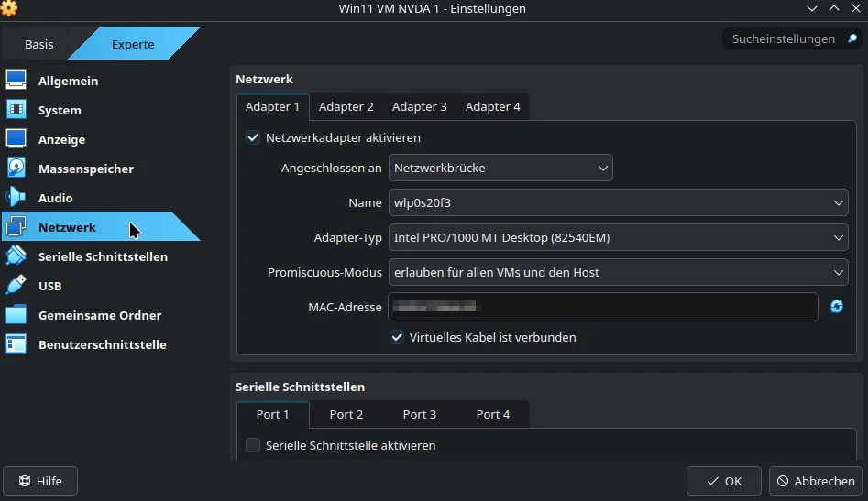Open Gemeinsame Ordner settings category
The width and height of the screenshot is (868, 501).
tap(100, 315)
